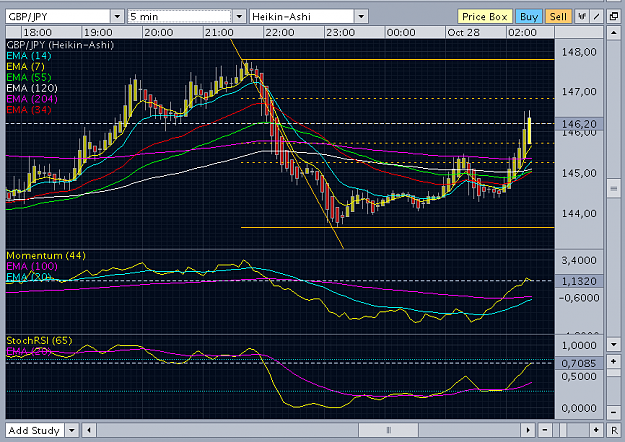
Task: Open the 5 min timeframe dropdown arrow
Action: click(239, 17)
